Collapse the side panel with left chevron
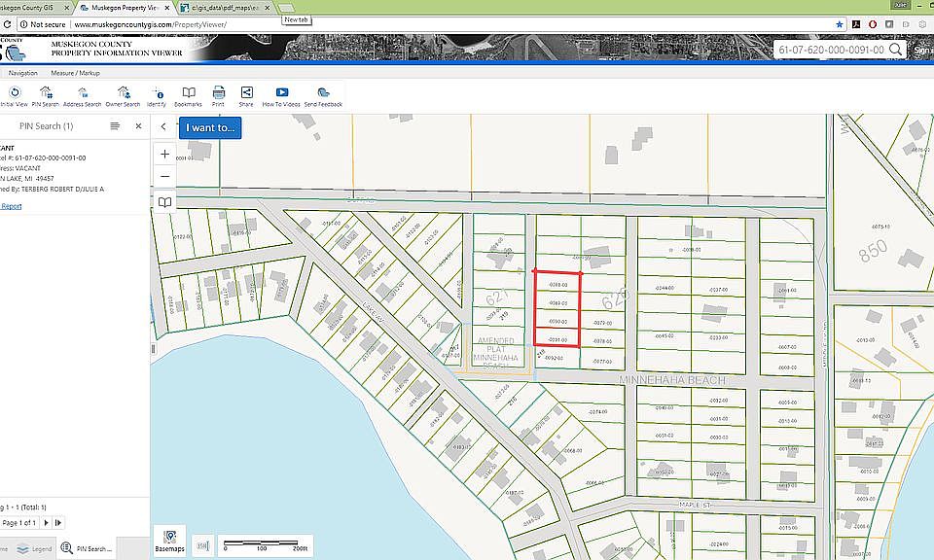Image resolution: width=934 pixels, height=560 pixels. 163,126
